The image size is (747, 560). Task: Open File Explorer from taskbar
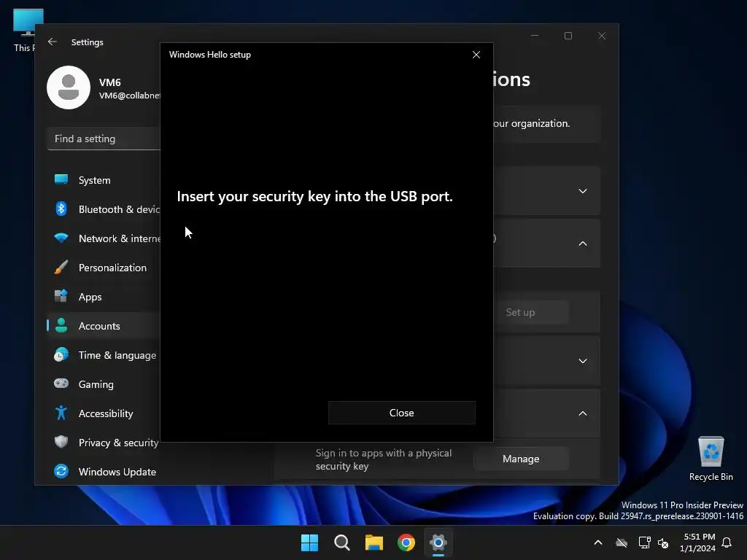coord(374,542)
